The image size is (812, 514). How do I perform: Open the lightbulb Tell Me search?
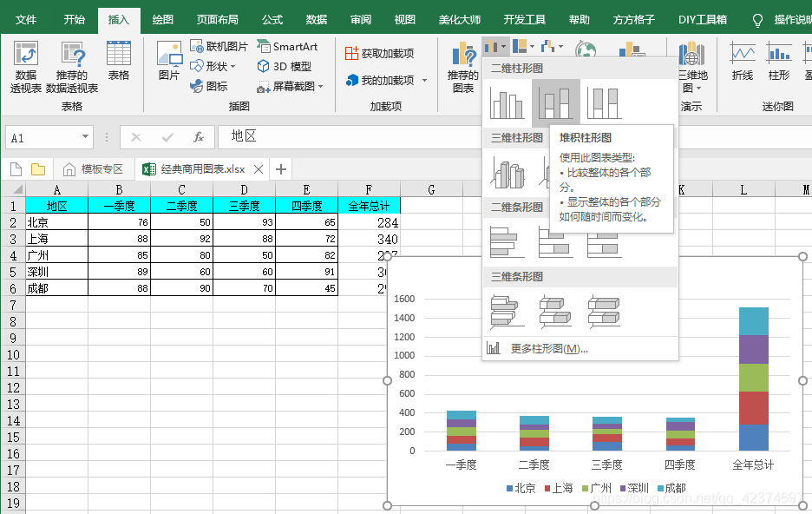tap(757, 20)
